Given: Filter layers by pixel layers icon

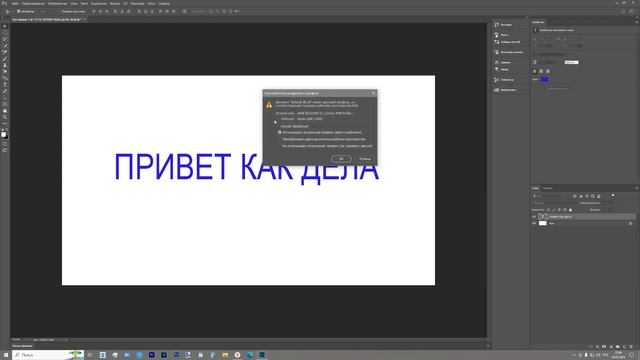Looking at the screenshot, I should [575, 196].
